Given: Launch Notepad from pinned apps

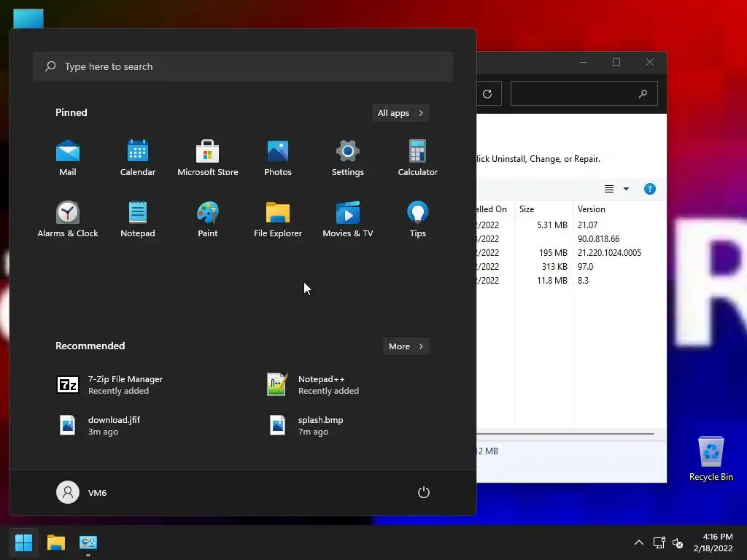Looking at the screenshot, I should [138, 219].
